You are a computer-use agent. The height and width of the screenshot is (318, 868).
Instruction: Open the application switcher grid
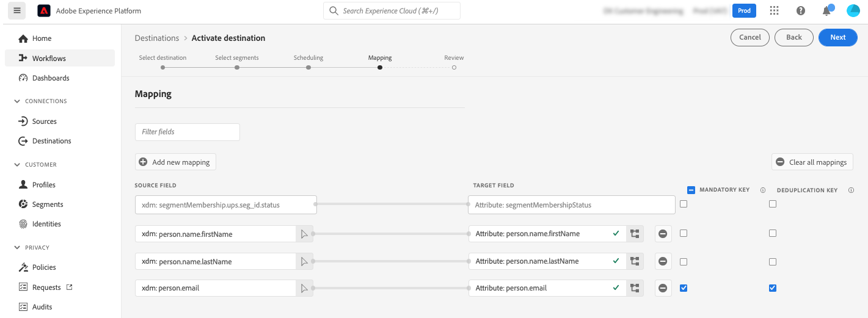tap(775, 11)
